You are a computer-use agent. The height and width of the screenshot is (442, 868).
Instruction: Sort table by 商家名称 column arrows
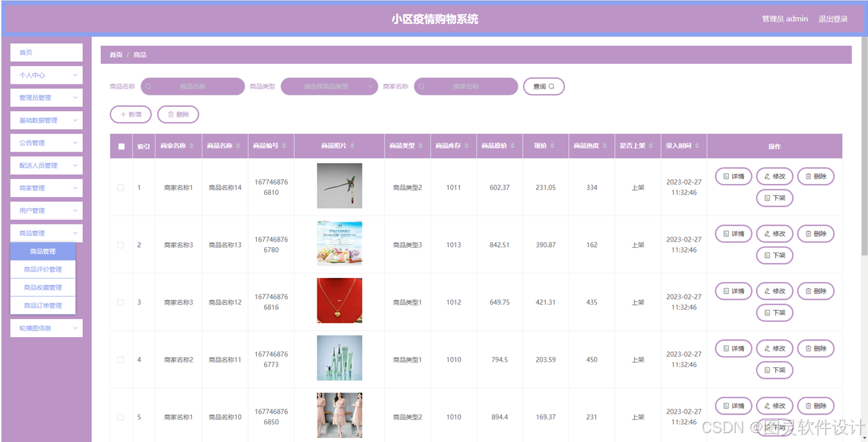click(192, 146)
